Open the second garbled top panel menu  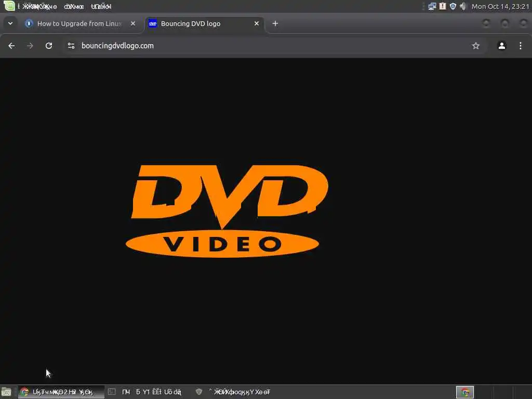[x=74, y=6]
